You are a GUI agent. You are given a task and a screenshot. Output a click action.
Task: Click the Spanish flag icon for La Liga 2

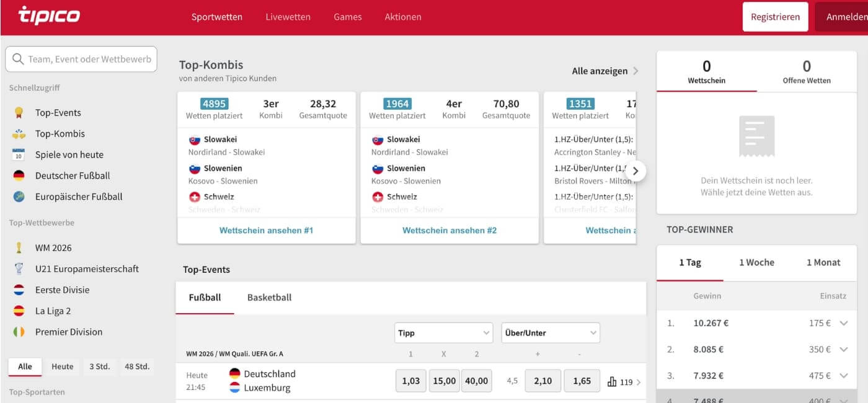coord(19,311)
